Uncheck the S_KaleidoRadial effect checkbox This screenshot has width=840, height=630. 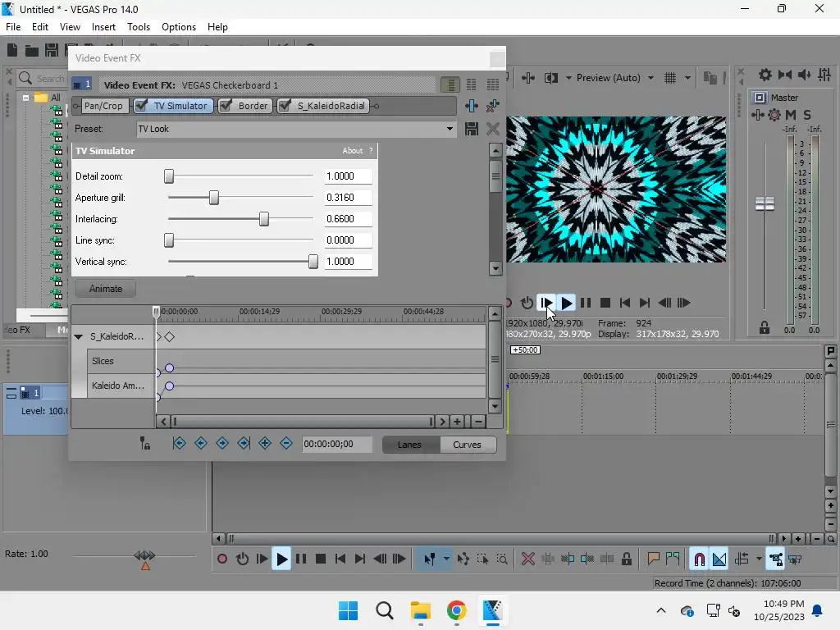point(285,106)
